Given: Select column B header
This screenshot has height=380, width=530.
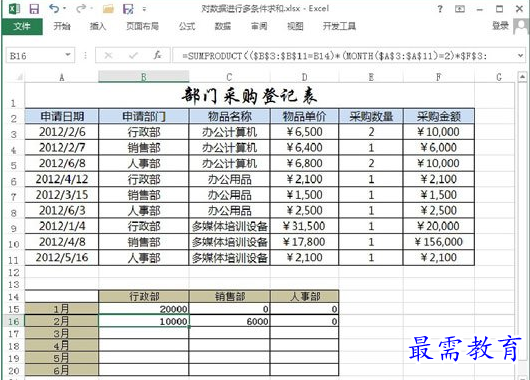Looking at the screenshot, I should pos(144,77).
